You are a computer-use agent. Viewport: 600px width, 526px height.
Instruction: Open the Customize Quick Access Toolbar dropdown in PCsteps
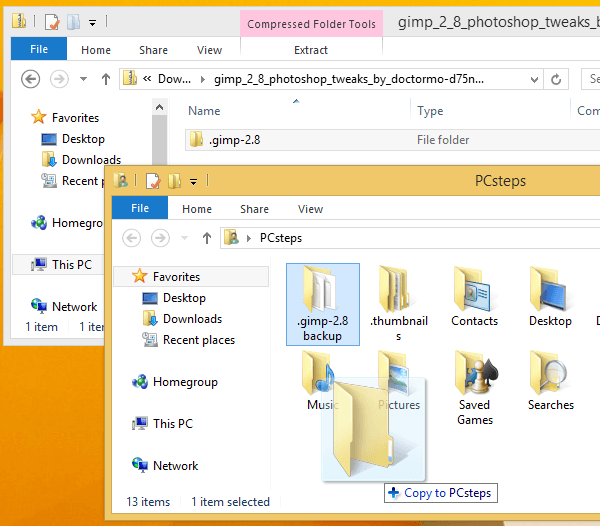tap(193, 182)
